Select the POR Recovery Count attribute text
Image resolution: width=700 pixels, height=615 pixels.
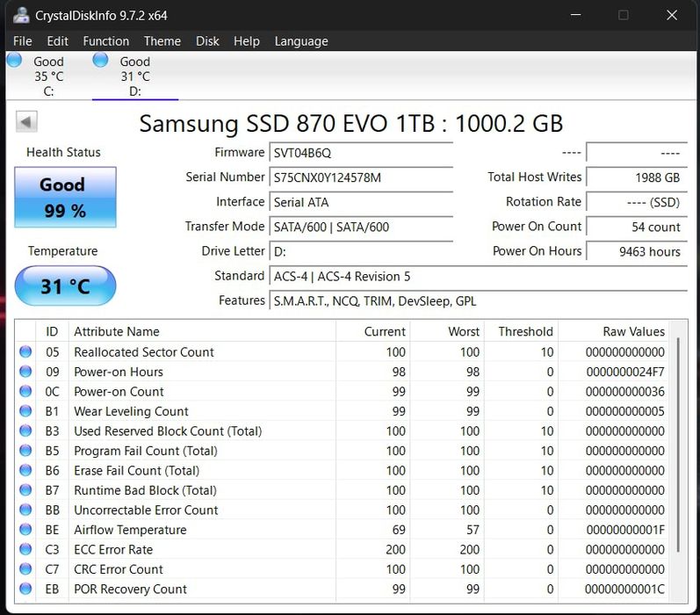(130, 590)
